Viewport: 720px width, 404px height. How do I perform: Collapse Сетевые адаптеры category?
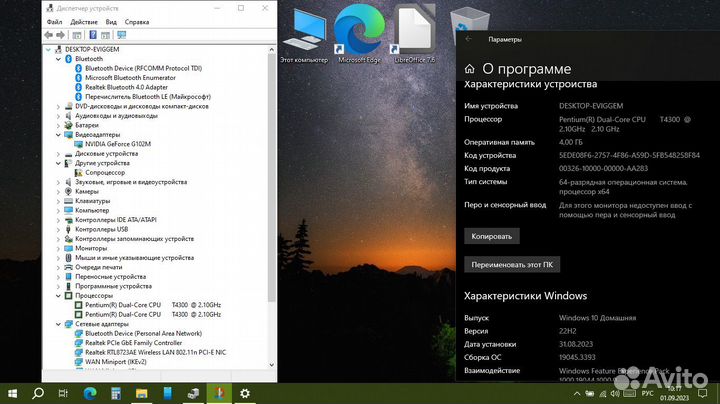58,324
